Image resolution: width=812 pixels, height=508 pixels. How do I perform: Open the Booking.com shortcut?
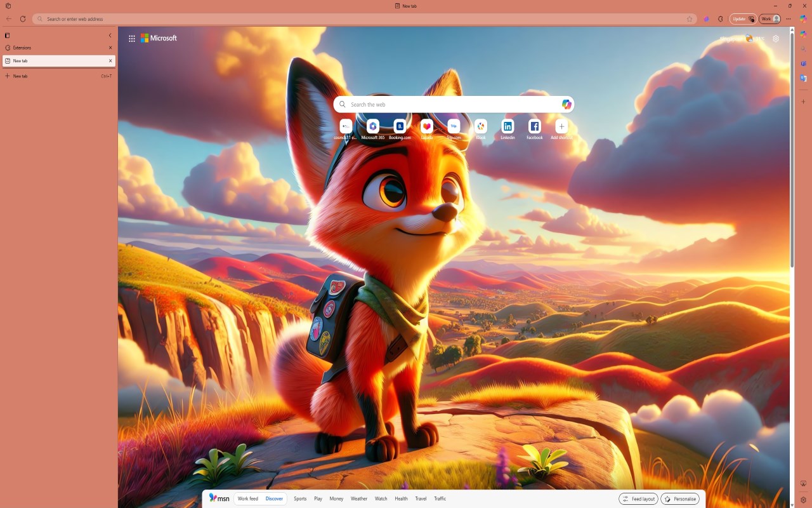(x=400, y=129)
